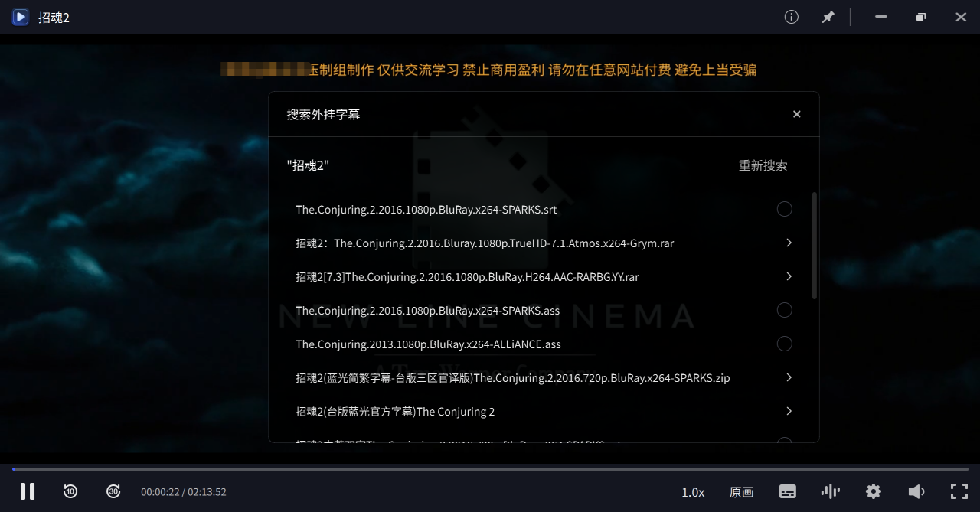The width and height of the screenshot is (980, 512).
Task: Open the 原画 quality menu
Action: pyautogui.click(x=741, y=492)
